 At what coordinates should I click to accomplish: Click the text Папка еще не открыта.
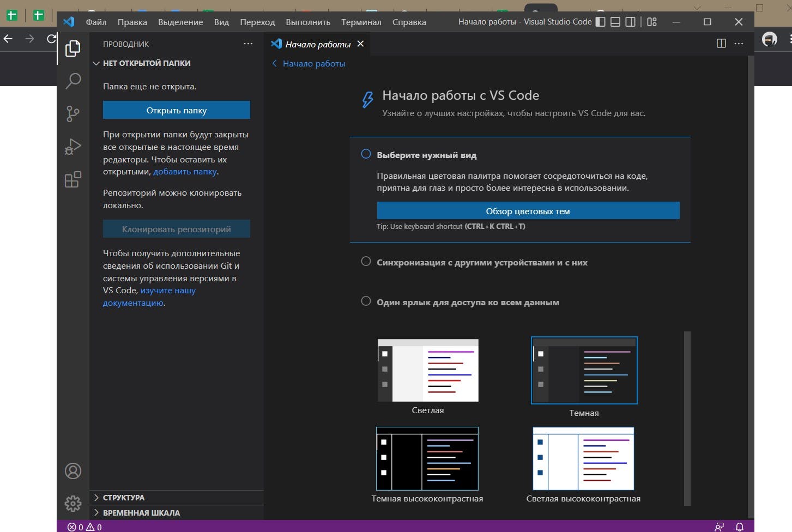tap(149, 87)
